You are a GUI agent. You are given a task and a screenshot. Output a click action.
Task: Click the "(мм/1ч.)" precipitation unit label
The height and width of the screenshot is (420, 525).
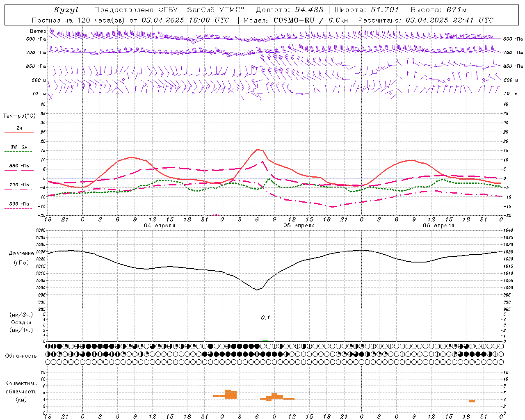21,330
